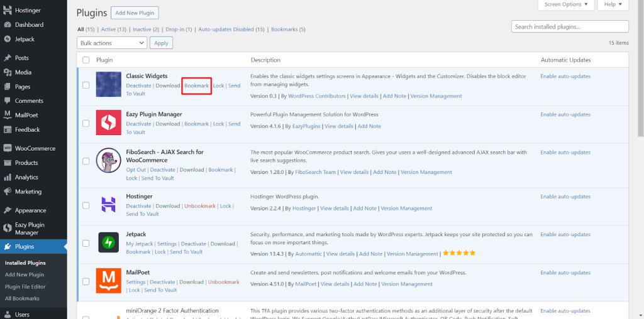Open Plugin File Editor submenu item
Viewport: 644px width, 319px height.
point(25,286)
